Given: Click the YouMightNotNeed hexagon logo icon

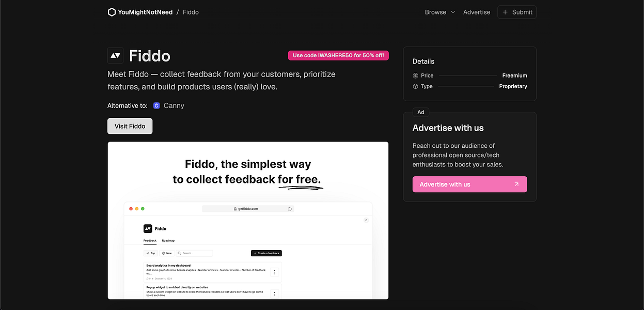Looking at the screenshot, I should point(112,12).
